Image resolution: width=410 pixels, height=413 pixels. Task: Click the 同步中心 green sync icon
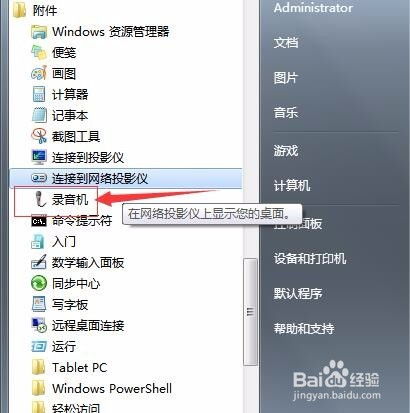(39, 283)
